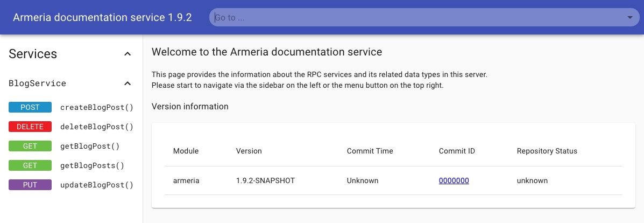Click the red DELETE method badge

(x=30, y=127)
